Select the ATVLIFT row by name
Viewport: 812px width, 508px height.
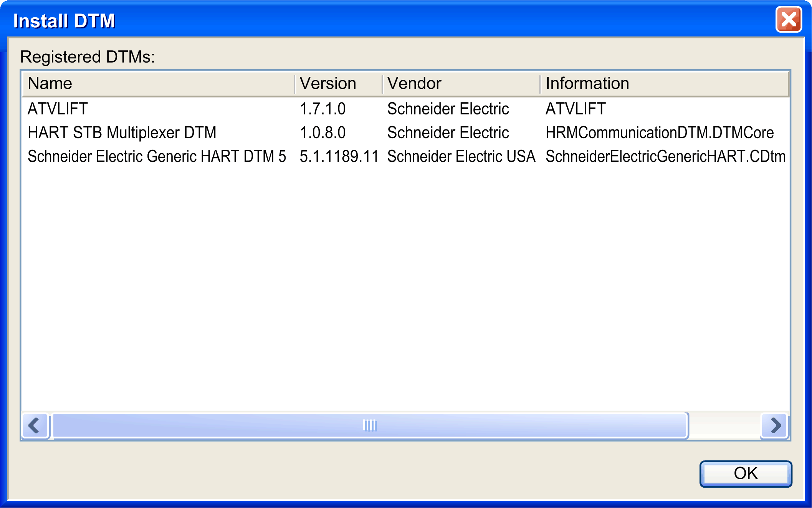coord(58,109)
